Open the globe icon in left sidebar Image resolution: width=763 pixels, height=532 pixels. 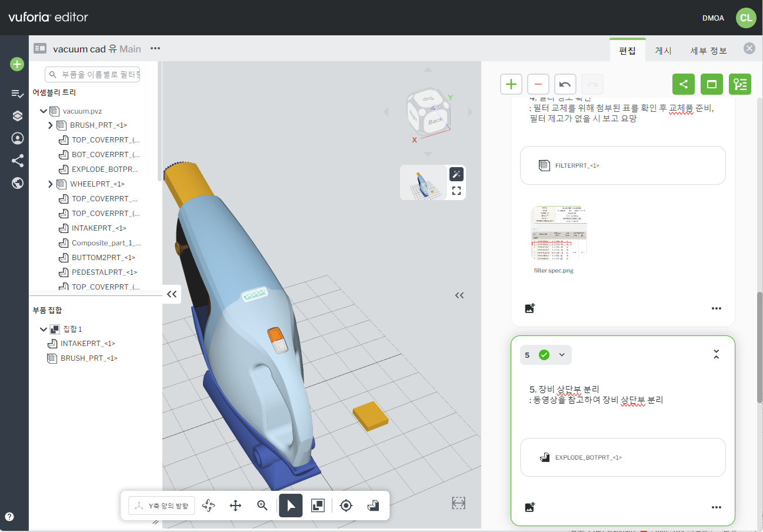coord(17,183)
